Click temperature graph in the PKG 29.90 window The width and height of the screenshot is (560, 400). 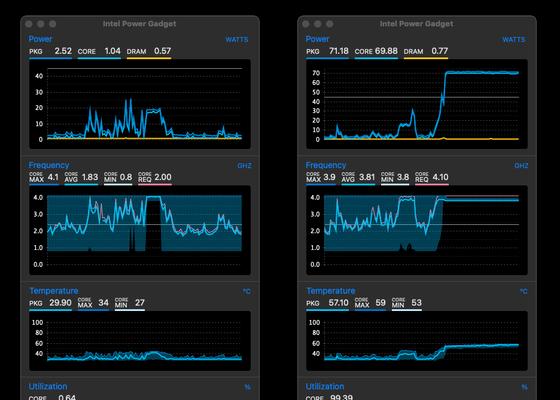tap(140, 341)
